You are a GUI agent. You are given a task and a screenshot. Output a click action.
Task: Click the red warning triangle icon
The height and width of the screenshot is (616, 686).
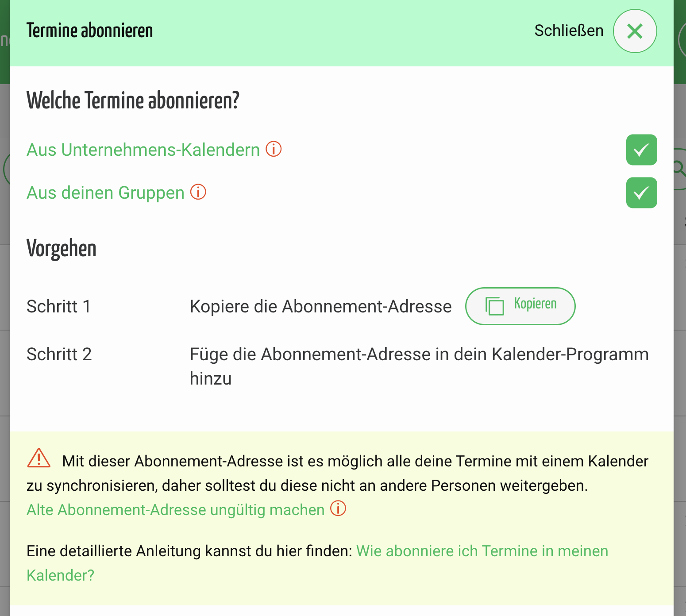(39, 458)
